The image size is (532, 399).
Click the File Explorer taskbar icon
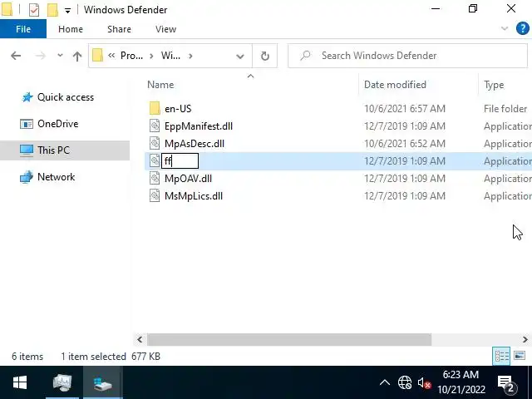(103, 382)
